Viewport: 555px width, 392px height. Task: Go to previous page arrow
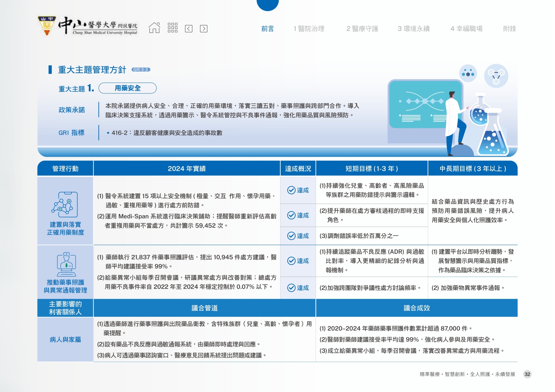click(189, 29)
